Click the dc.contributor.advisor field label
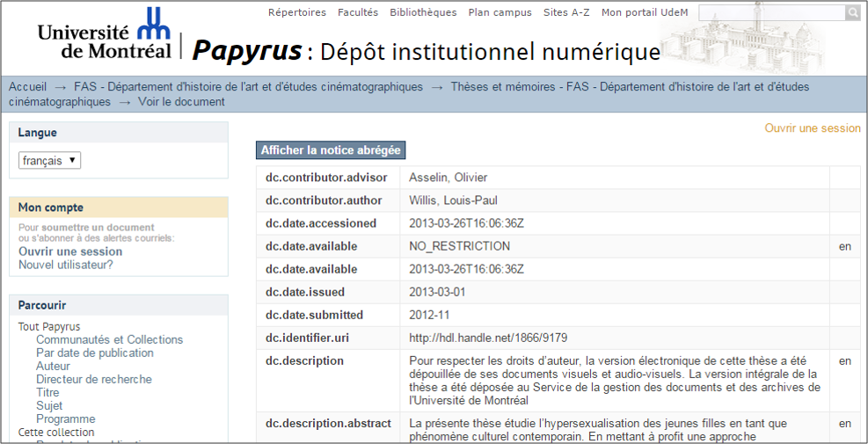 [x=326, y=178]
